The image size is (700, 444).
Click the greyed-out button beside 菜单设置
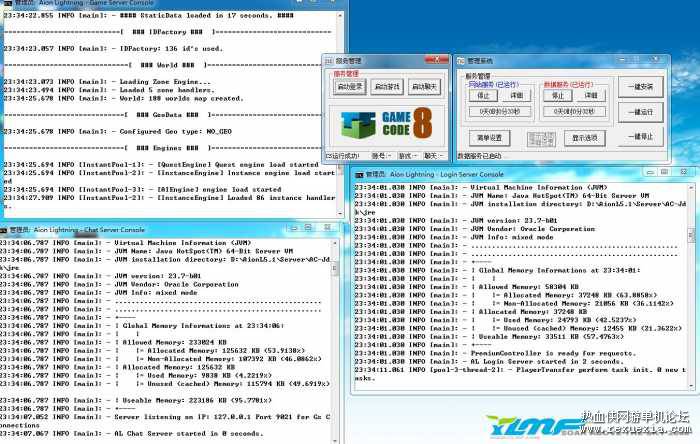point(541,139)
